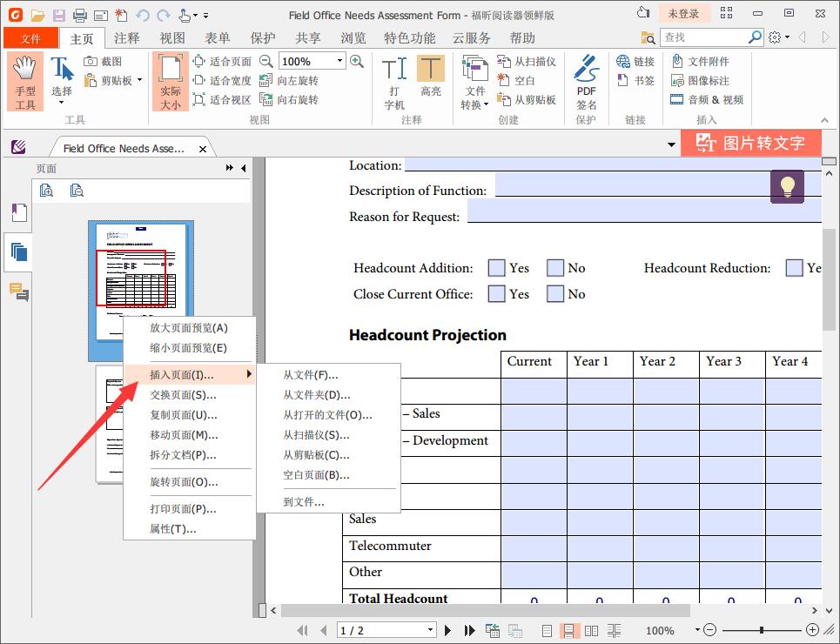The width and height of the screenshot is (840, 644).
Task: Set view to Actual Size (实际大小)
Action: click(x=171, y=82)
